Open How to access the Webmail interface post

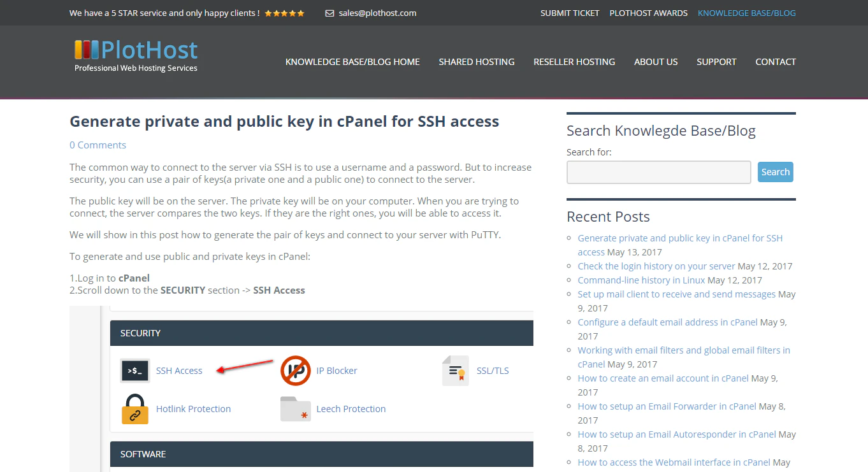point(674,462)
